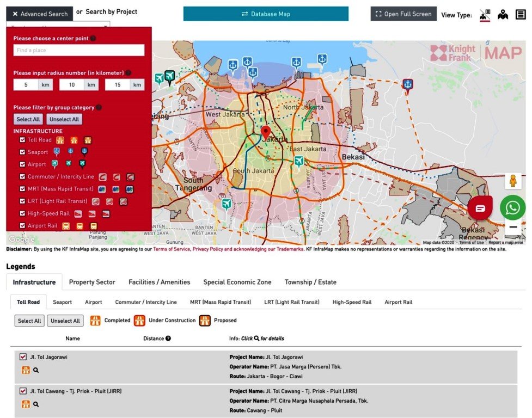The width and height of the screenshot is (532, 418).
Task: Select the Seaport sub-tab
Action: pos(63,302)
